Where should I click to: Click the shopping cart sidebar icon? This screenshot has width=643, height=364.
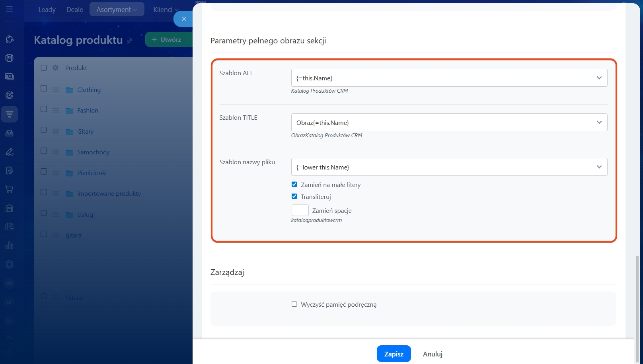[10, 189]
